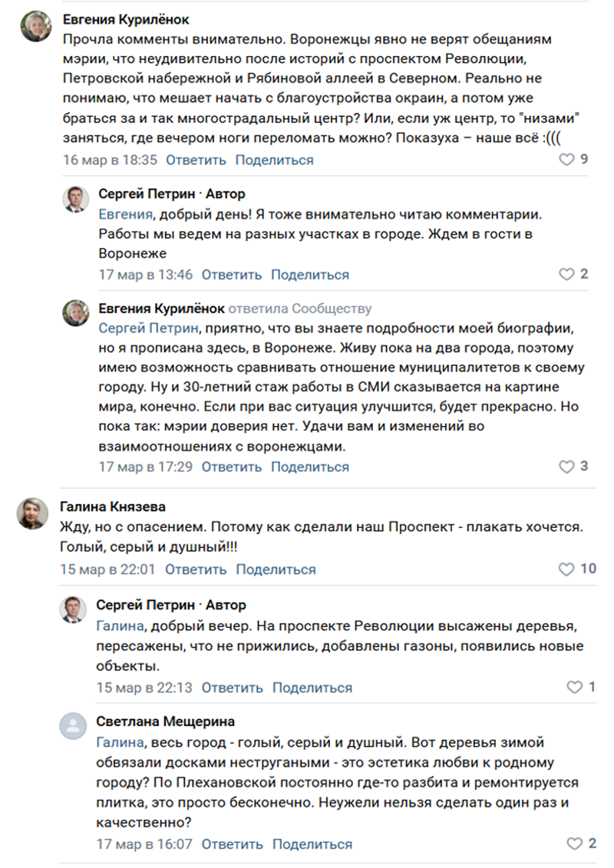Reply to the comment from 16 мар 18:35
This screenshot has height=868, width=614.
[196, 160]
